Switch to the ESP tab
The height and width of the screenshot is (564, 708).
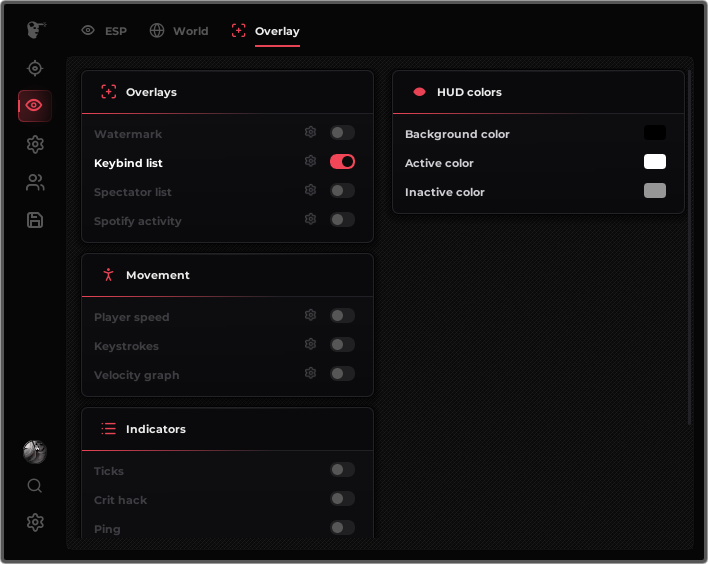pos(104,31)
